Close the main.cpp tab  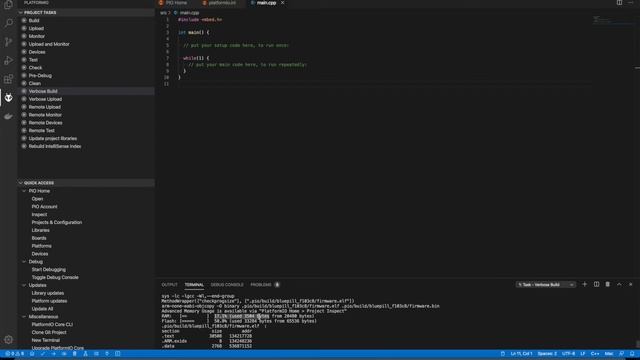point(282,2)
